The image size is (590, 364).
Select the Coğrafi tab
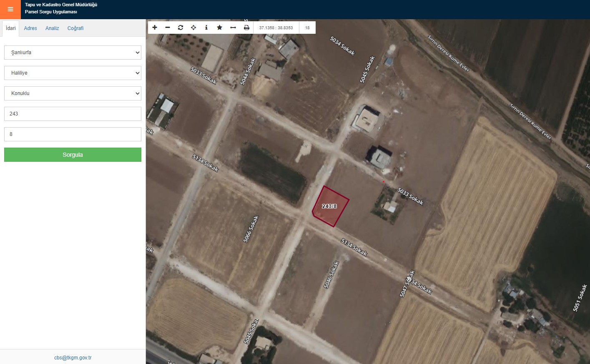pos(75,28)
